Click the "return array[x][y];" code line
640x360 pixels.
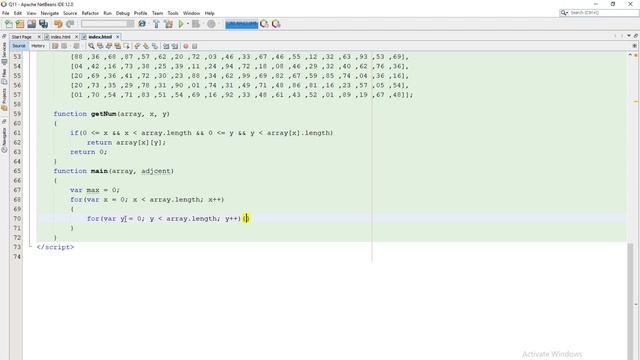click(127, 142)
